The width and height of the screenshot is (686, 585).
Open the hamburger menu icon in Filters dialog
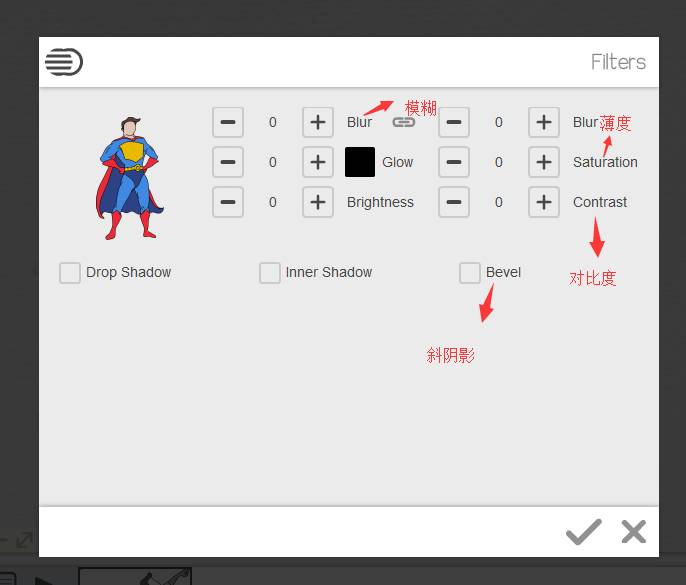coord(64,62)
